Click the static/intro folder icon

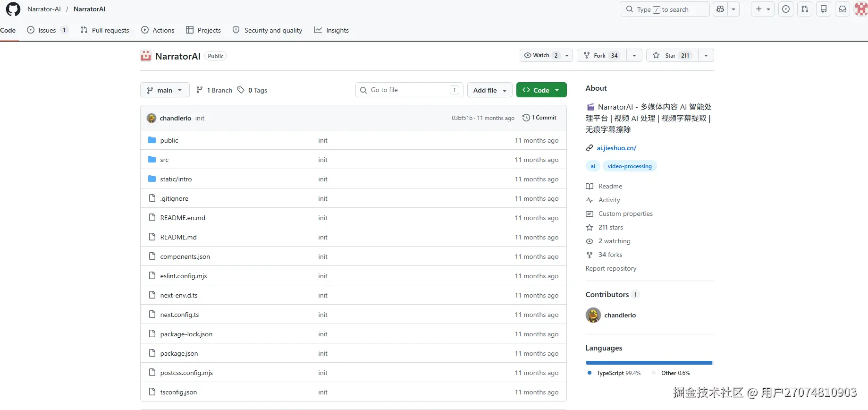click(x=152, y=179)
